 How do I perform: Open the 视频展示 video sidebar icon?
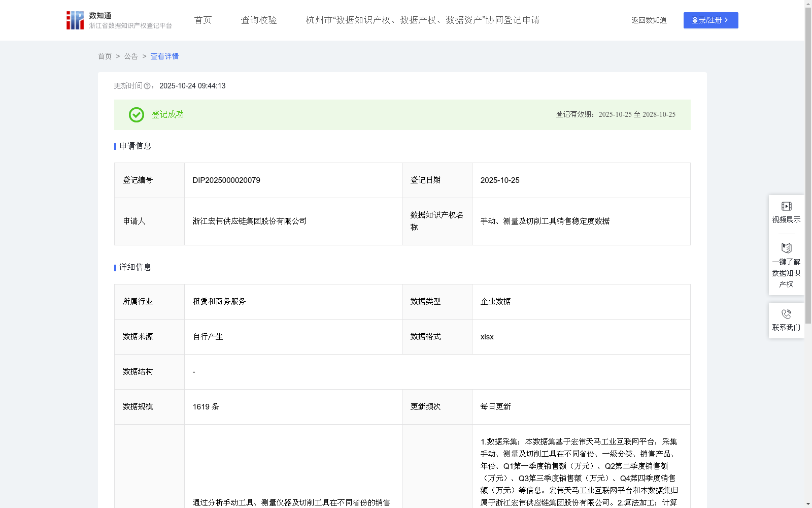point(786,206)
